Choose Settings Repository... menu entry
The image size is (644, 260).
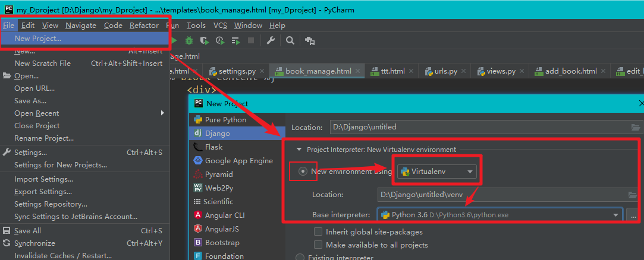[84, 204]
